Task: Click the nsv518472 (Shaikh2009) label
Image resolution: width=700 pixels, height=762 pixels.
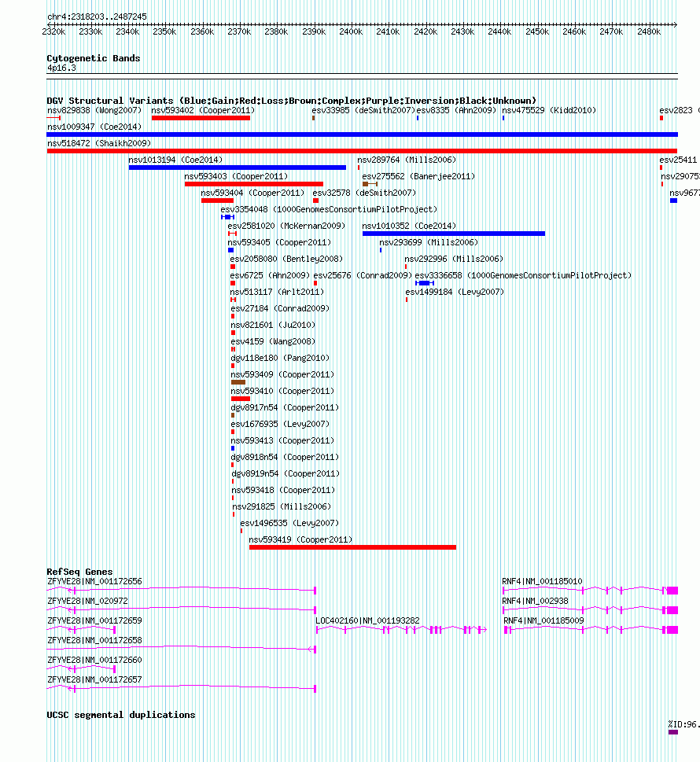Action: click(99, 143)
